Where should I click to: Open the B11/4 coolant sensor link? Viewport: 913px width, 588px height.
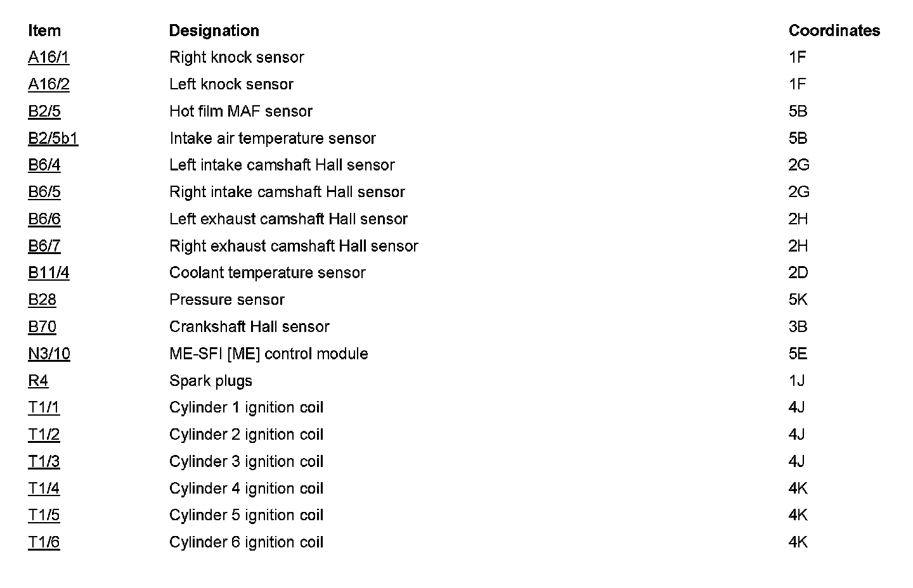point(48,273)
